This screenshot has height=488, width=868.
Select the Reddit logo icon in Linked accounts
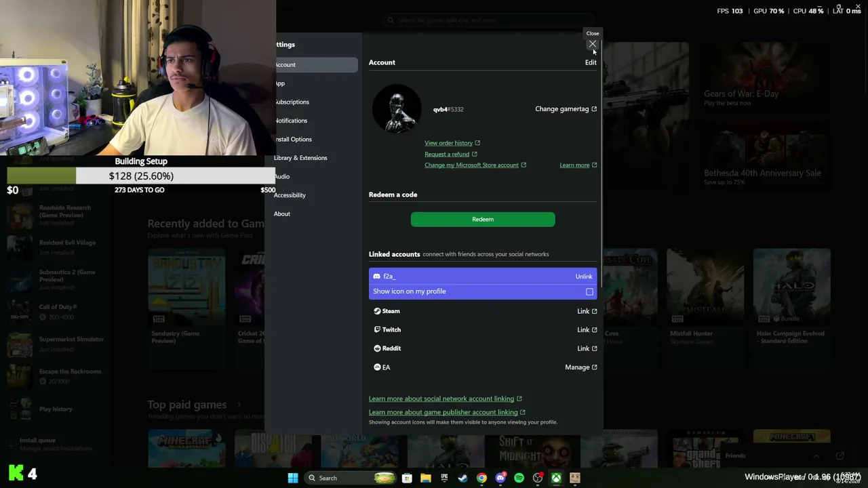[x=377, y=348]
